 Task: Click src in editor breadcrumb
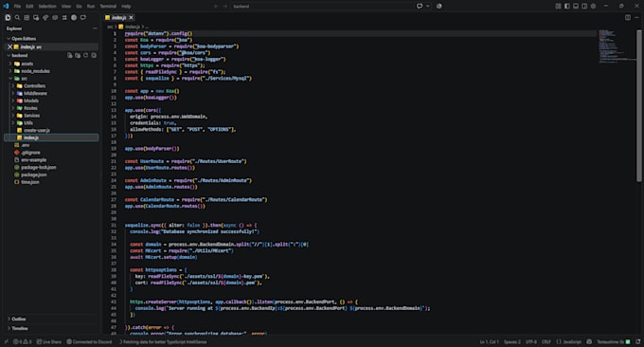tap(110, 27)
